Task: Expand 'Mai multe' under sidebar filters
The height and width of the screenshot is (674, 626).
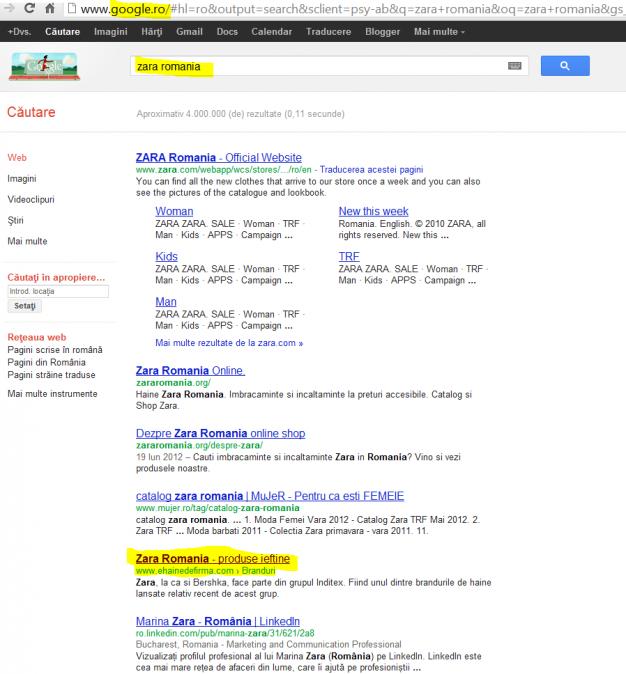Action: 27,241
